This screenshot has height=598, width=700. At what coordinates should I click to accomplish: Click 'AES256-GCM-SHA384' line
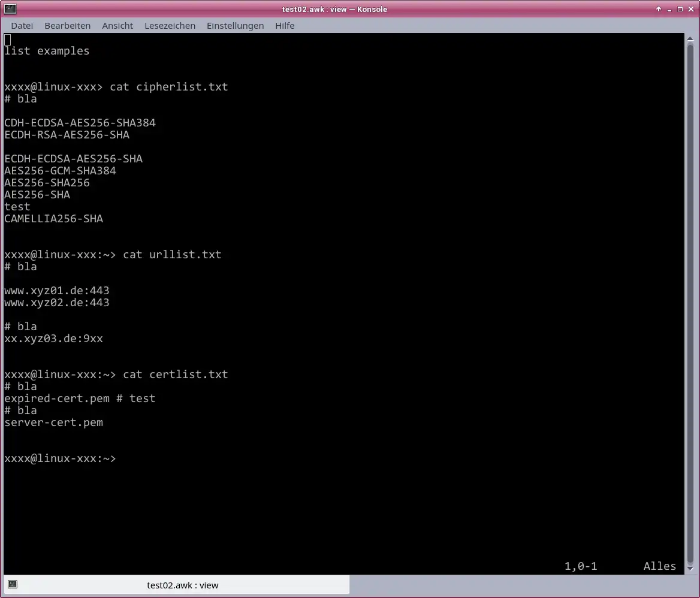61,171
